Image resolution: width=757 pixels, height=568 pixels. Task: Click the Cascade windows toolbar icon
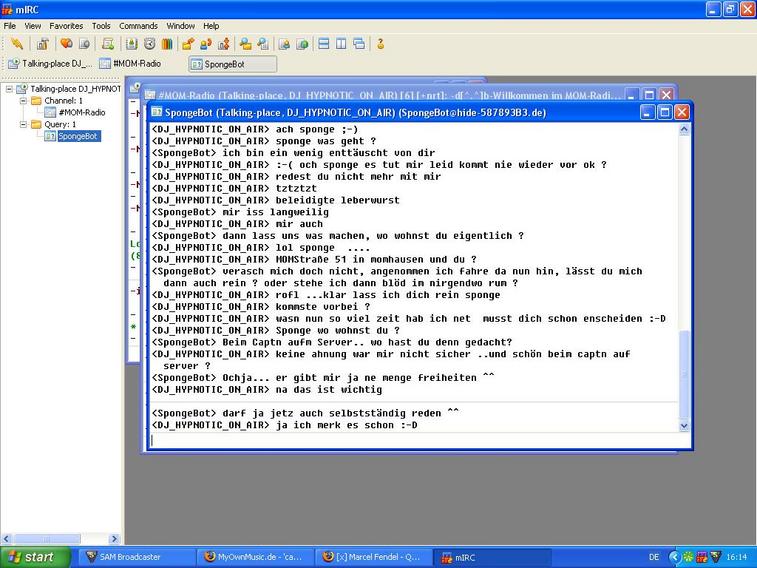(x=358, y=44)
